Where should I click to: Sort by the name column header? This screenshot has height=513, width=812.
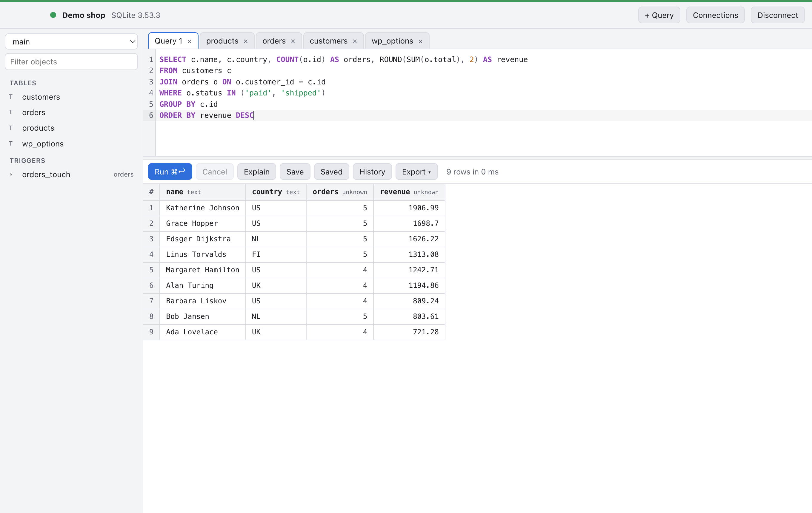203,192
